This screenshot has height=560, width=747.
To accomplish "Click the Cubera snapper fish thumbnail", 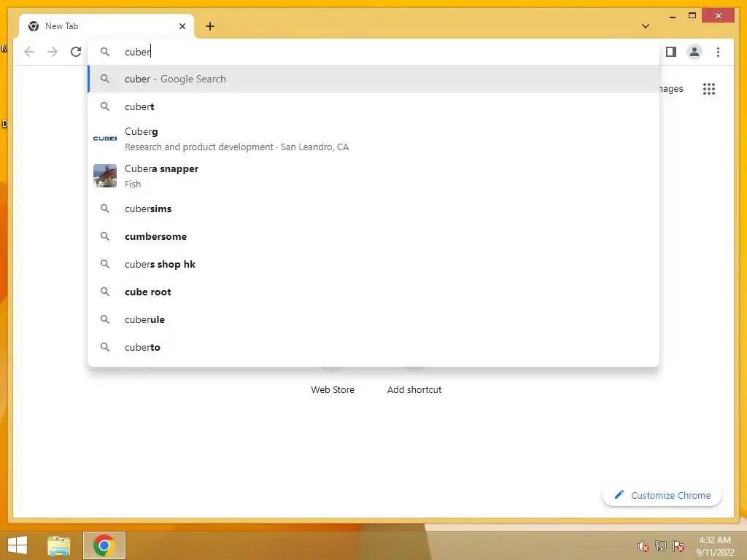I will click(x=105, y=176).
